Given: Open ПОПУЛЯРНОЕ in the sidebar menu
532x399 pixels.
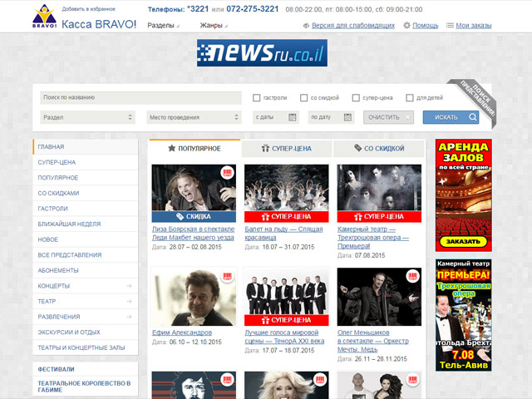Looking at the screenshot, I should point(86,178).
